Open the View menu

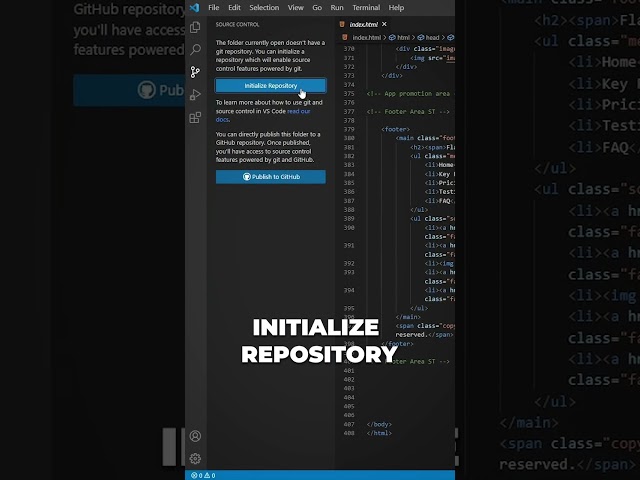coord(296,7)
